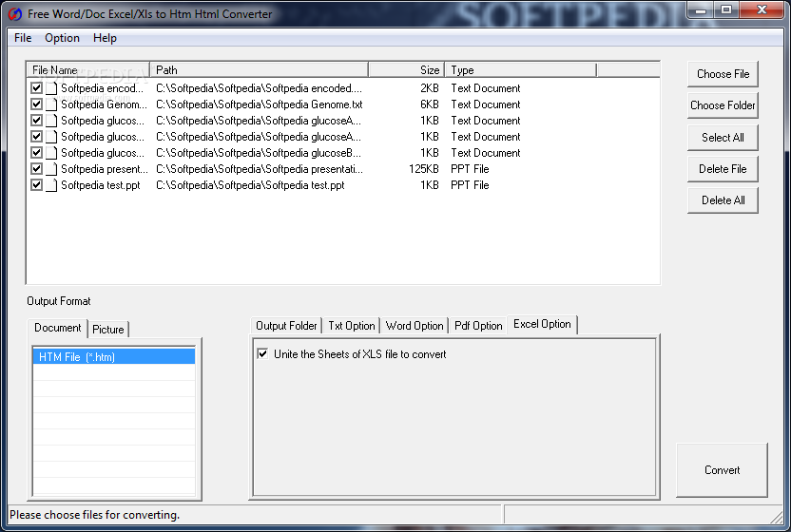Open the Option menu

(x=62, y=38)
